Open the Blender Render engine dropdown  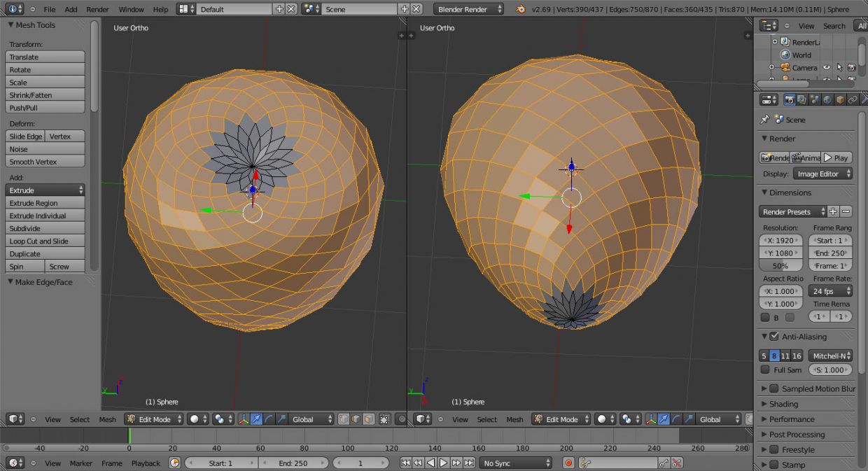point(468,9)
